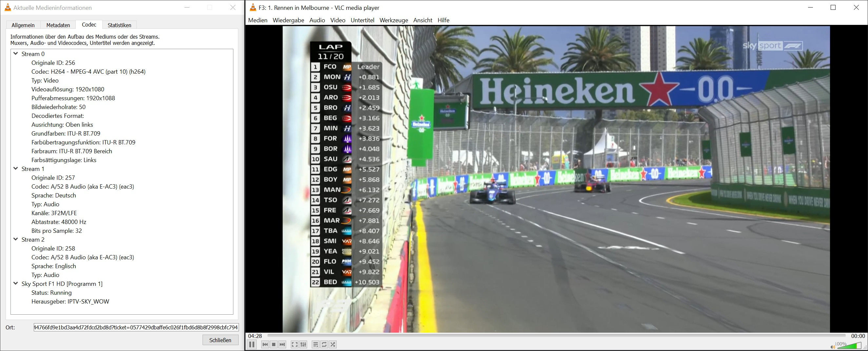Select Grundfarben: ITU-R BT.709 row
868x351 pixels.
click(66, 133)
